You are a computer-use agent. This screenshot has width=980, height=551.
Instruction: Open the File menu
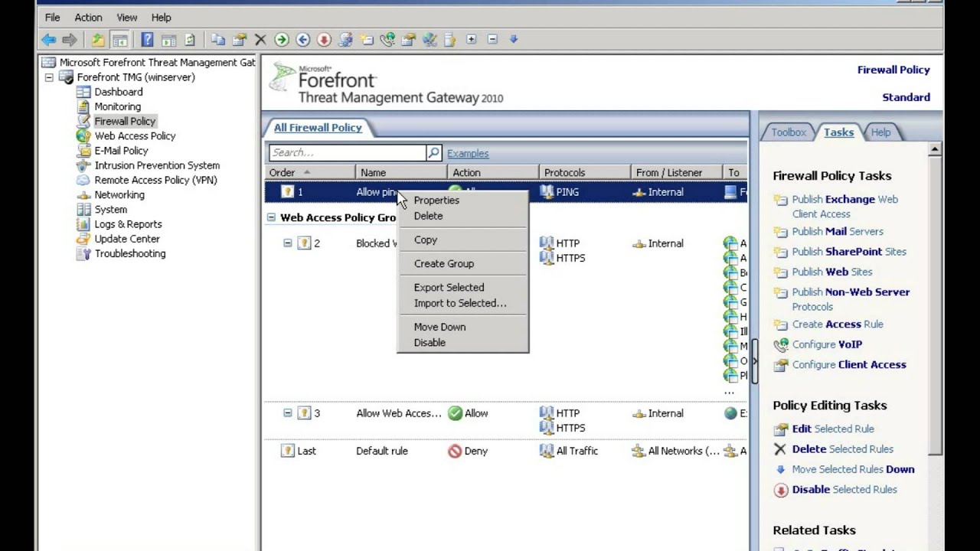coord(53,17)
